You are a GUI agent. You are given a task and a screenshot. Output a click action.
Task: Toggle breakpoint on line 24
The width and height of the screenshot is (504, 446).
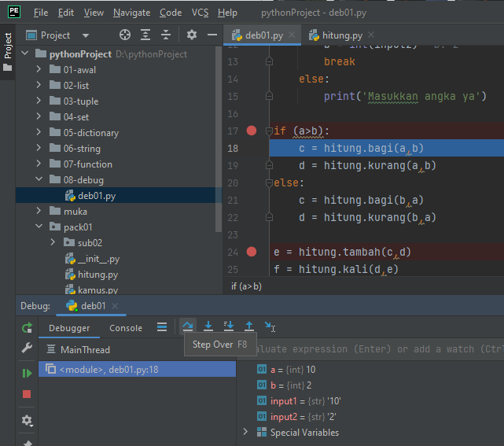point(252,252)
